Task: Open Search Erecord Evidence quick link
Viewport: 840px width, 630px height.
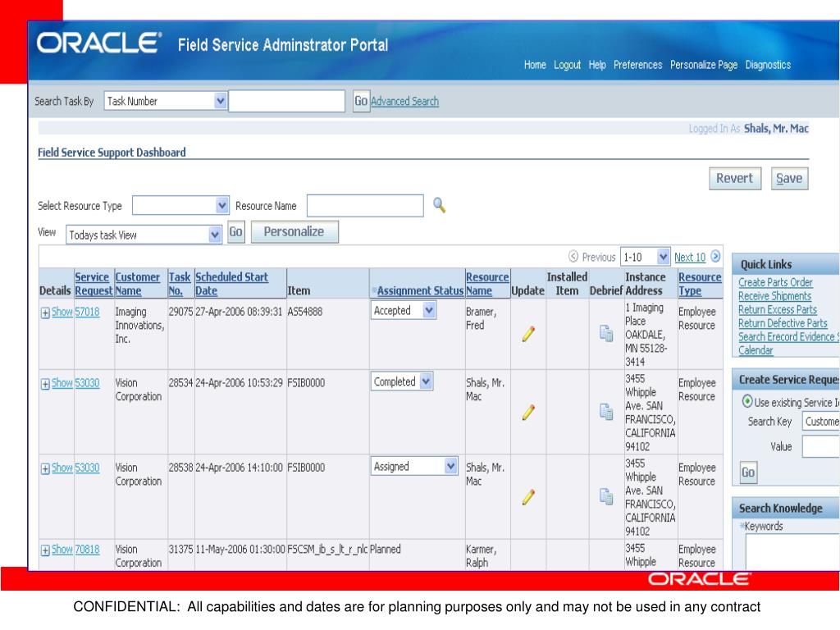Action: 788,337
